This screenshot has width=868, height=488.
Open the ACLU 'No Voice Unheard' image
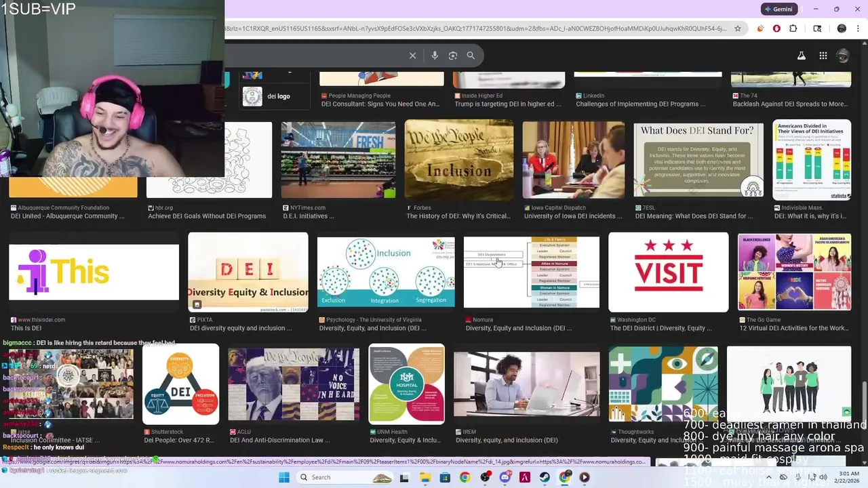pos(294,384)
